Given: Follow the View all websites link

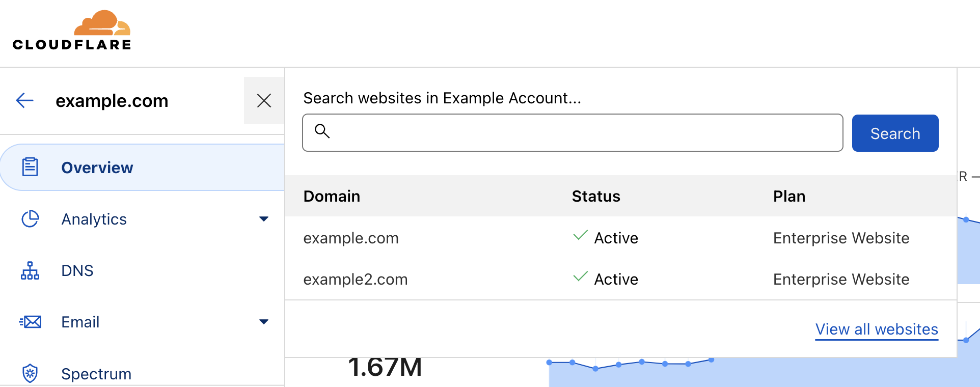Looking at the screenshot, I should click(x=876, y=329).
